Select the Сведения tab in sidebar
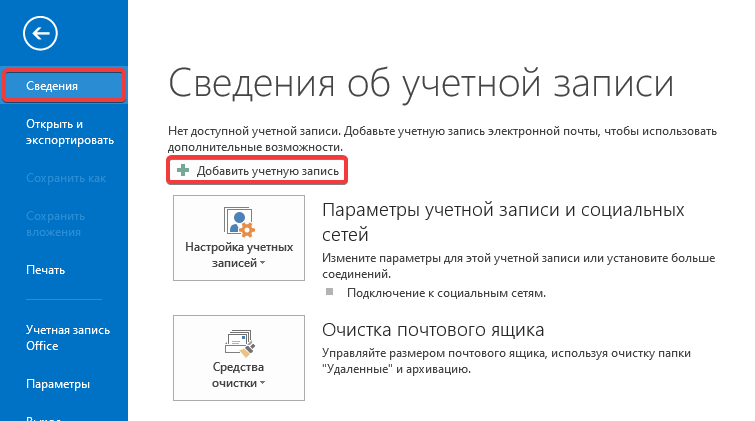The image size is (755, 421). tap(63, 86)
